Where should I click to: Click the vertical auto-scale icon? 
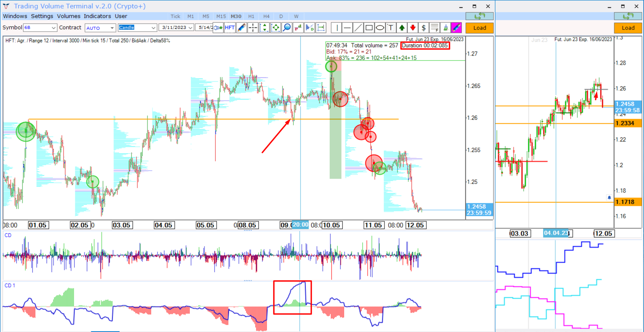click(x=264, y=28)
